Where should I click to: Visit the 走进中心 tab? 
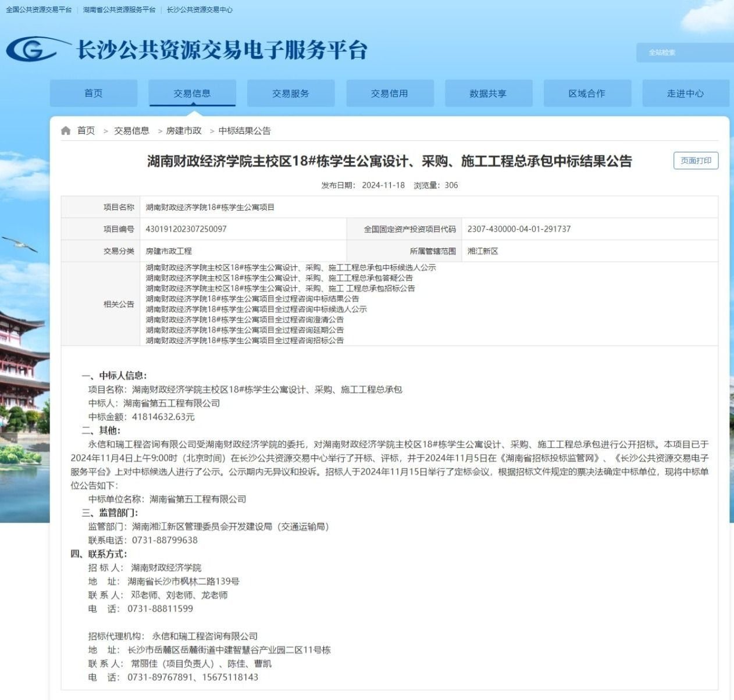tap(685, 94)
